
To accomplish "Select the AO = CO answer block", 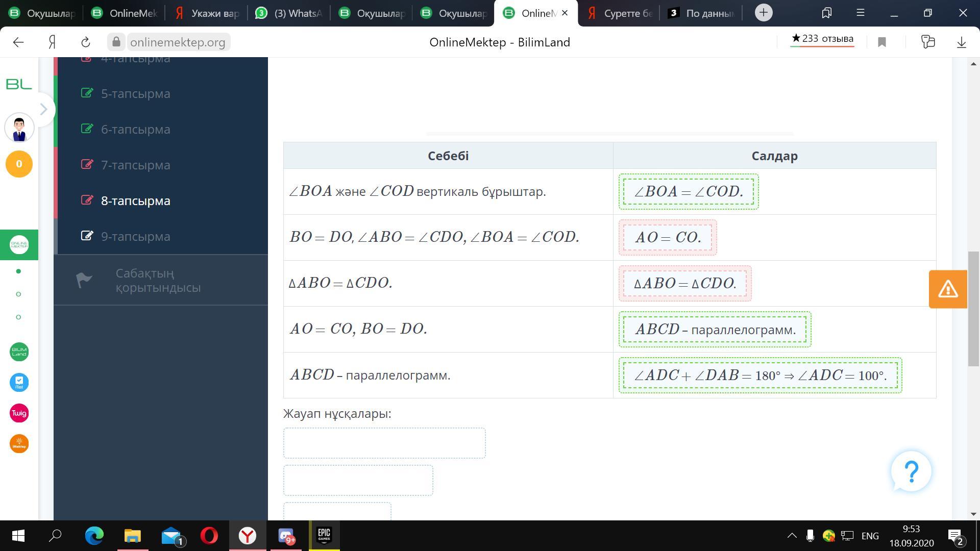I will tap(668, 238).
